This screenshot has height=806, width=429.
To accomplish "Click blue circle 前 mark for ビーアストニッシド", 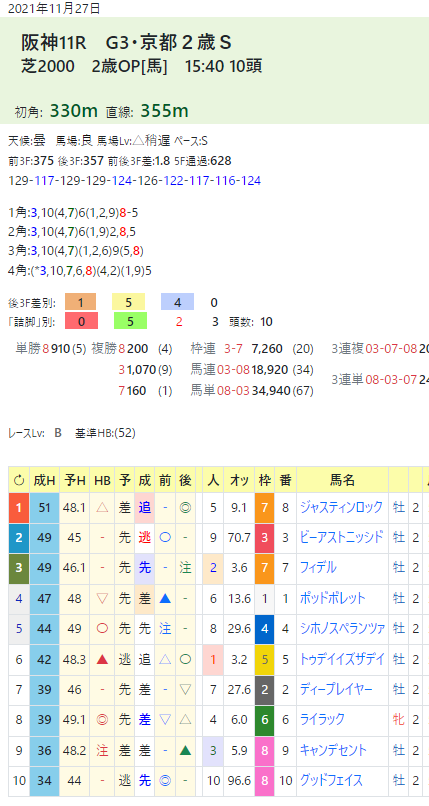I will [165, 538].
